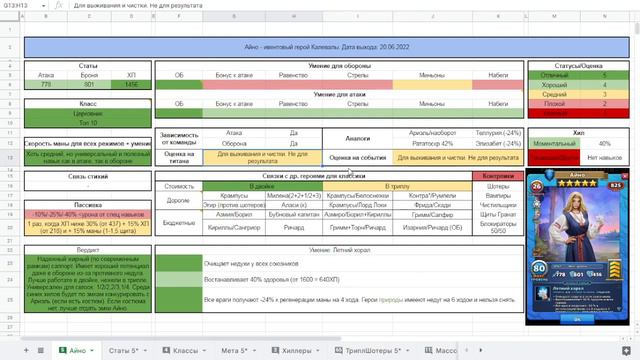Click the sheet icon on ТриплШотеры 5* tab

[339, 350]
